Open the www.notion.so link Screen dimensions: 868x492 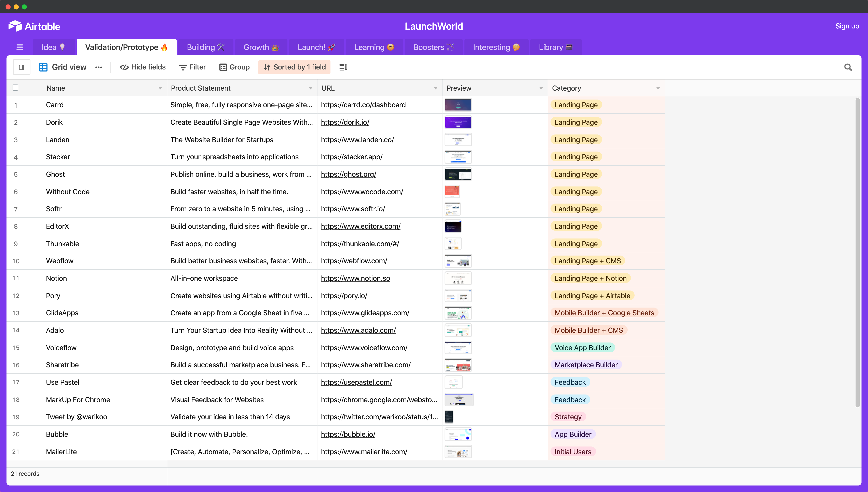[355, 279]
